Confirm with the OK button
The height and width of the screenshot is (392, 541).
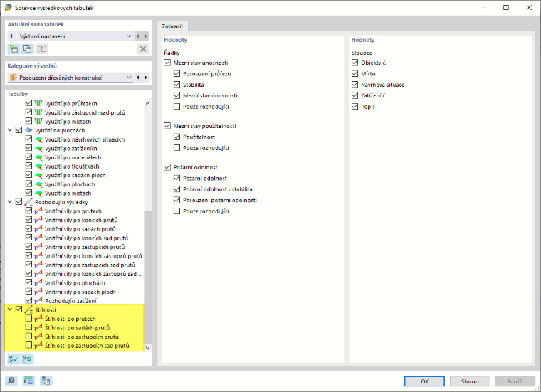click(x=424, y=381)
